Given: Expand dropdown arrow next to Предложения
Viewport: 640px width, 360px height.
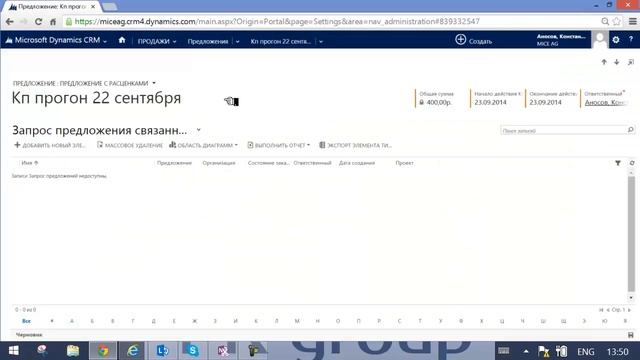Looking at the screenshot, I should pyautogui.click(x=237, y=42).
